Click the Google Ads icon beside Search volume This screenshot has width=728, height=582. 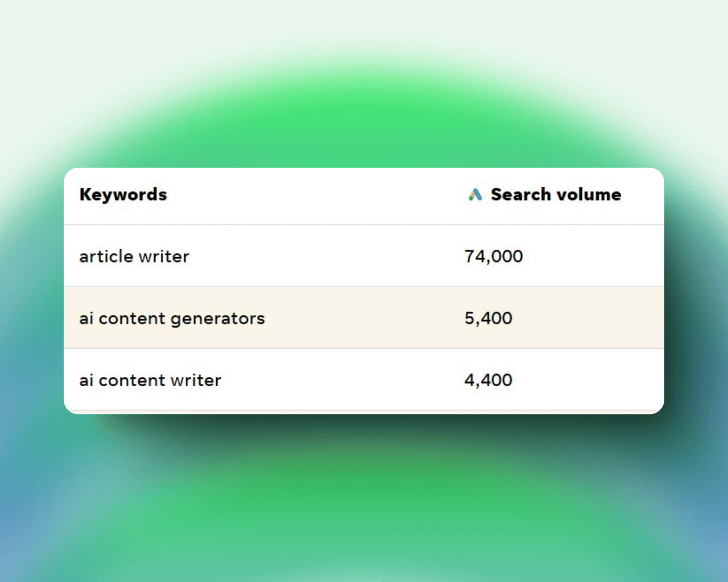[475, 195]
